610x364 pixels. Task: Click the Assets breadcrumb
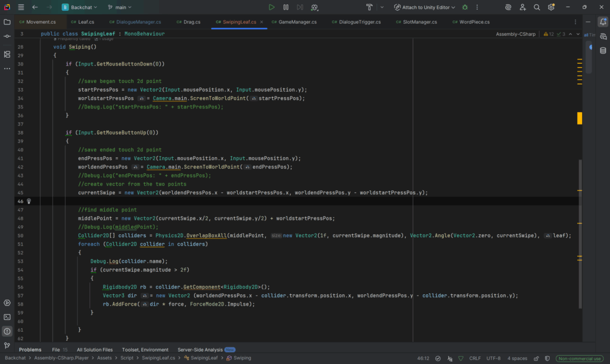[x=104, y=358]
